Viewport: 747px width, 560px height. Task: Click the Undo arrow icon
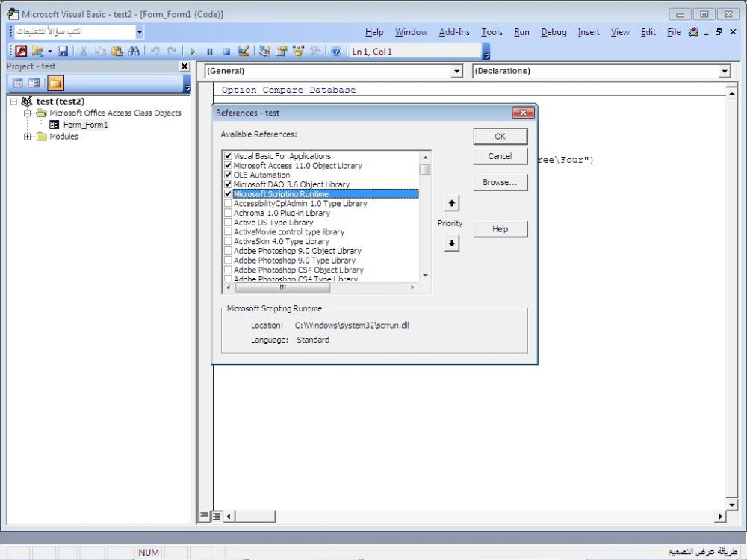point(155,51)
